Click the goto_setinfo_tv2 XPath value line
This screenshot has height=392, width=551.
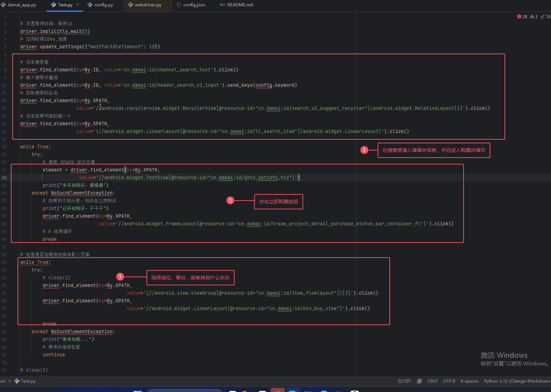pos(189,177)
